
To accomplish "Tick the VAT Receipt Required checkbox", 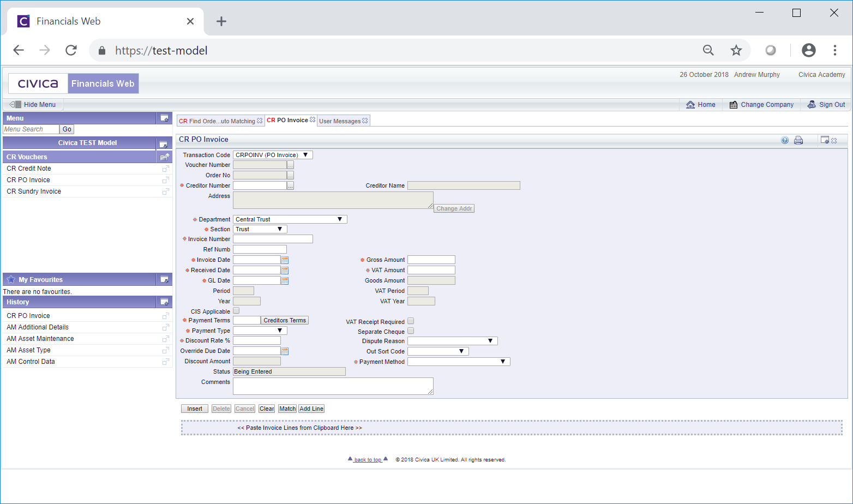I will 411,321.
